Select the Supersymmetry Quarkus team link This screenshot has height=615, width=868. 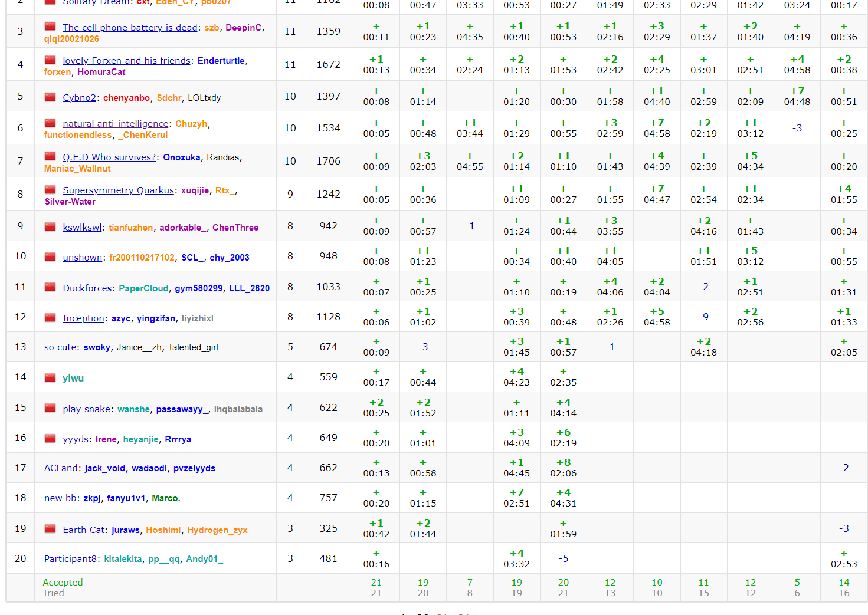coord(118,190)
